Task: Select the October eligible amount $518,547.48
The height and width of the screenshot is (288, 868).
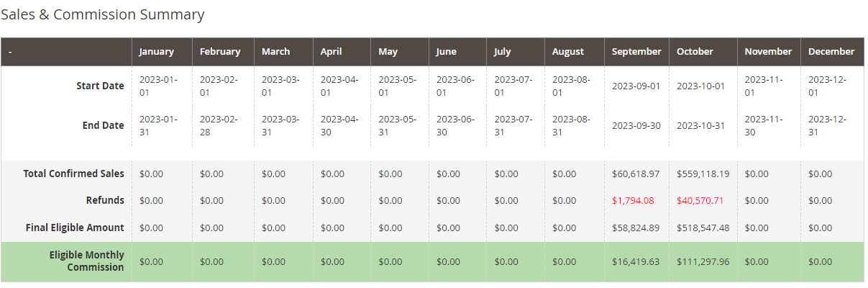Action: pos(703,228)
